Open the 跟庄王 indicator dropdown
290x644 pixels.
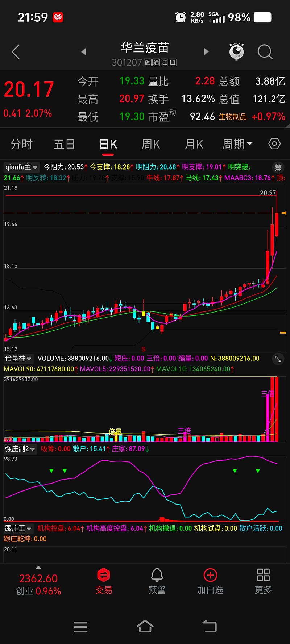tap(18, 528)
